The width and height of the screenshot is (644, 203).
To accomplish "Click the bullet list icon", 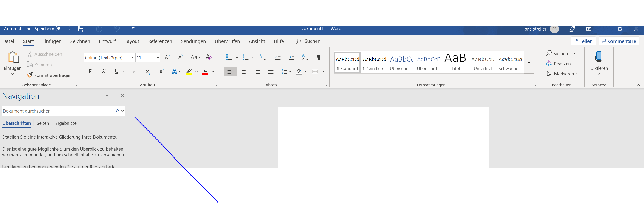I will [x=229, y=57].
